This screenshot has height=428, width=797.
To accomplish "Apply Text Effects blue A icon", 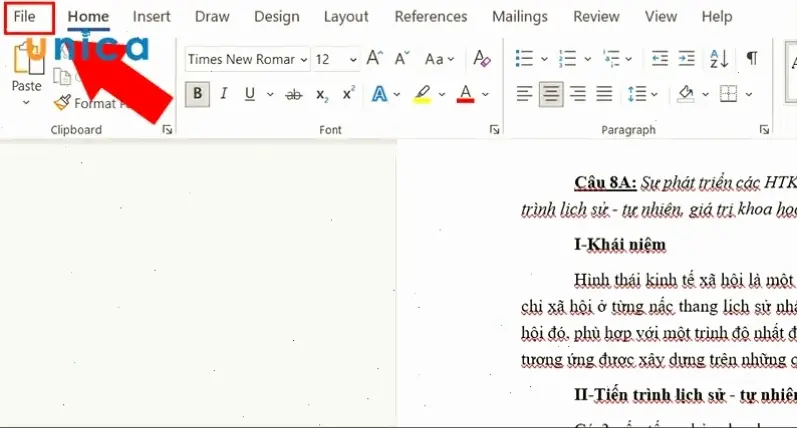I will (x=379, y=94).
